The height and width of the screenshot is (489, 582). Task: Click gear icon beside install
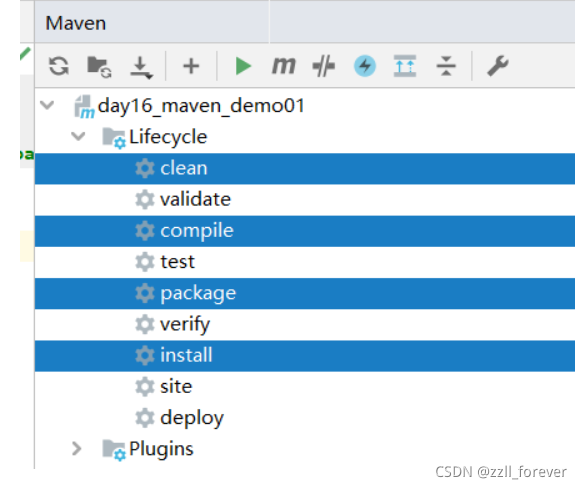[145, 355]
